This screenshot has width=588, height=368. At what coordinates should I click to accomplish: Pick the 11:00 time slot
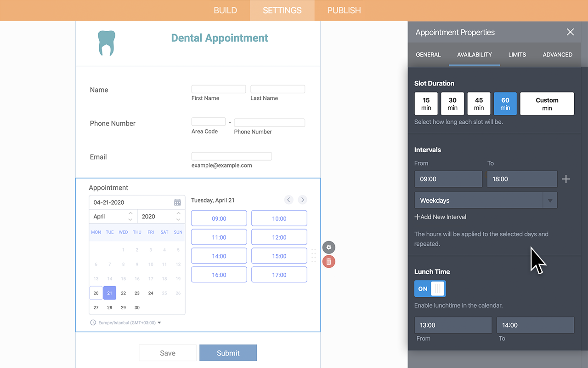point(219,237)
